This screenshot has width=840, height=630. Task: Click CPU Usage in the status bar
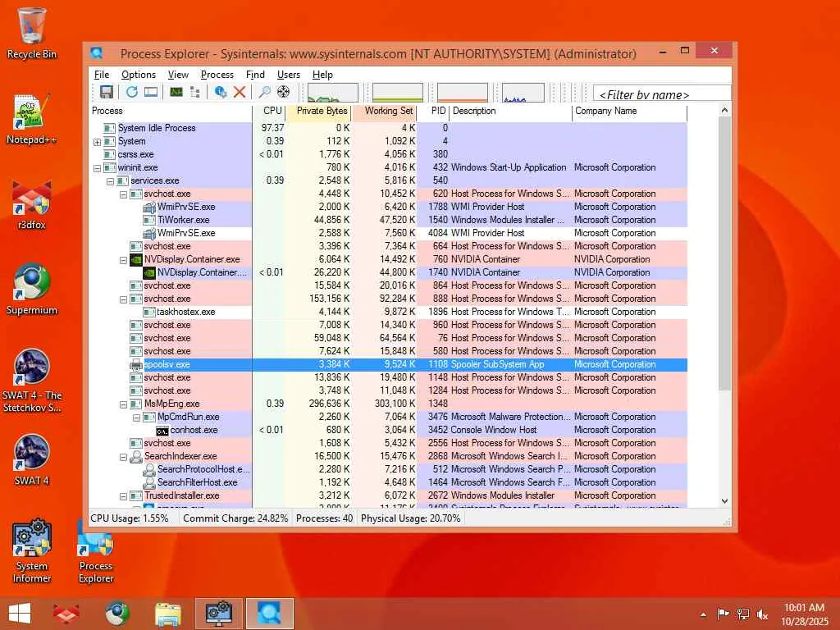(129, 518)
